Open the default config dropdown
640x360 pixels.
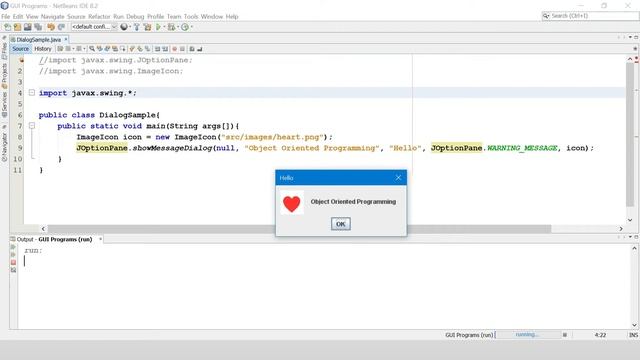click(94, 27)
